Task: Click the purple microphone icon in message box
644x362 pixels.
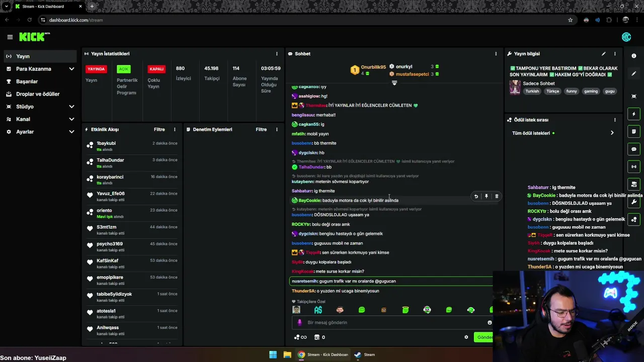Action: tap(299, 322)
